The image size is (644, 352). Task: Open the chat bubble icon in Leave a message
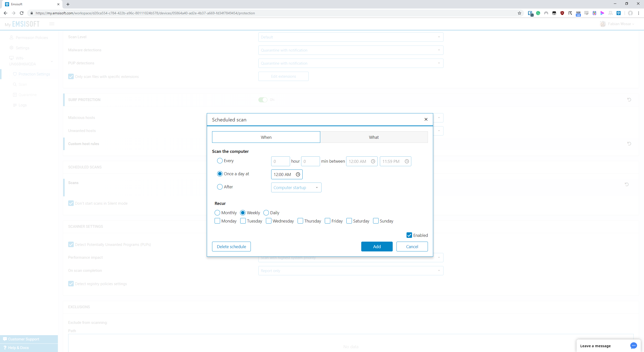[633, 346]
